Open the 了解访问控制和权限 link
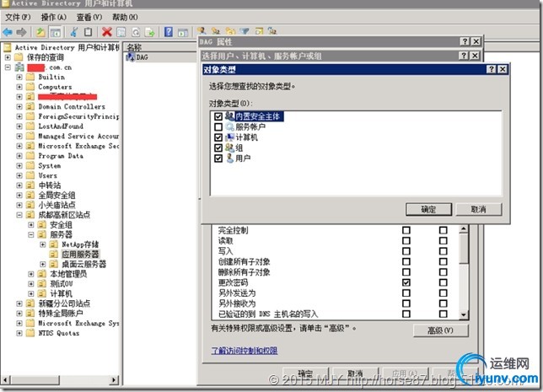Viewport: 543px width, 392px height. (245, 351)
